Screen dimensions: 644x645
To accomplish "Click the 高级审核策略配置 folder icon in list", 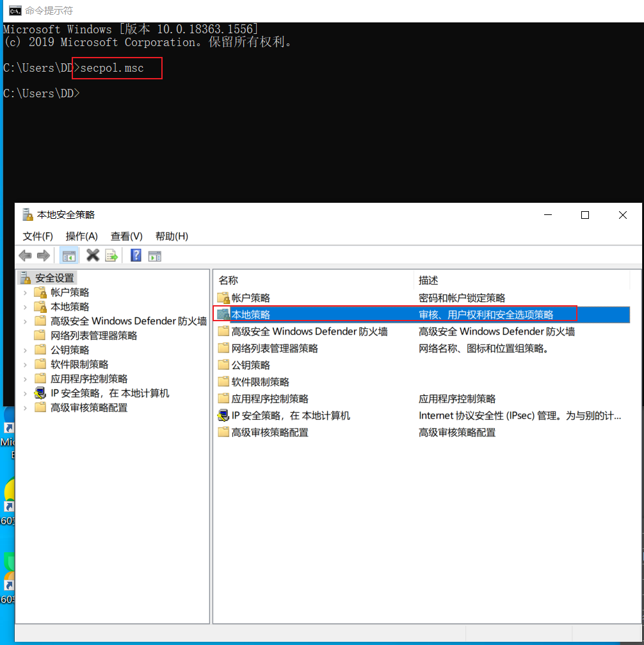I will pyautogui.click(x=223, y=433).
